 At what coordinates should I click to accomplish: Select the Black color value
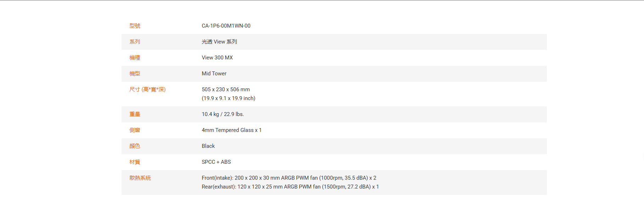pos(208,146)
